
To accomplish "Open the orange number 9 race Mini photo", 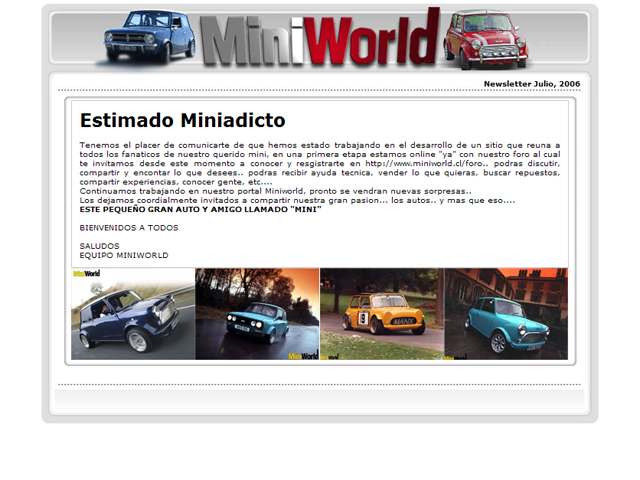I will [381, 314].
